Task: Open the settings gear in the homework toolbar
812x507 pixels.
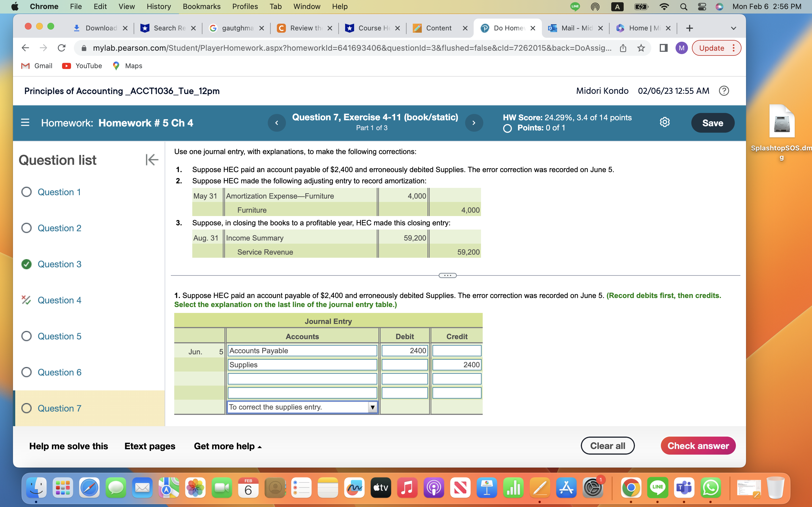Action: click(665, 123)
